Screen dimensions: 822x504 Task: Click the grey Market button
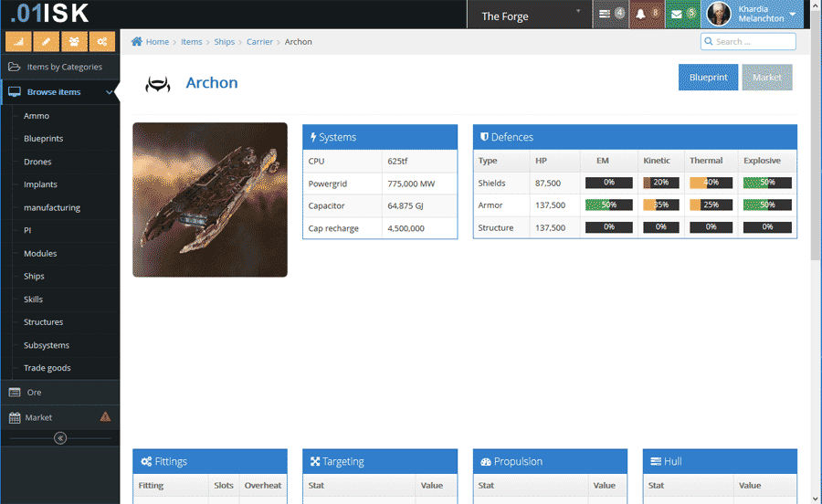tap(767, 77)
